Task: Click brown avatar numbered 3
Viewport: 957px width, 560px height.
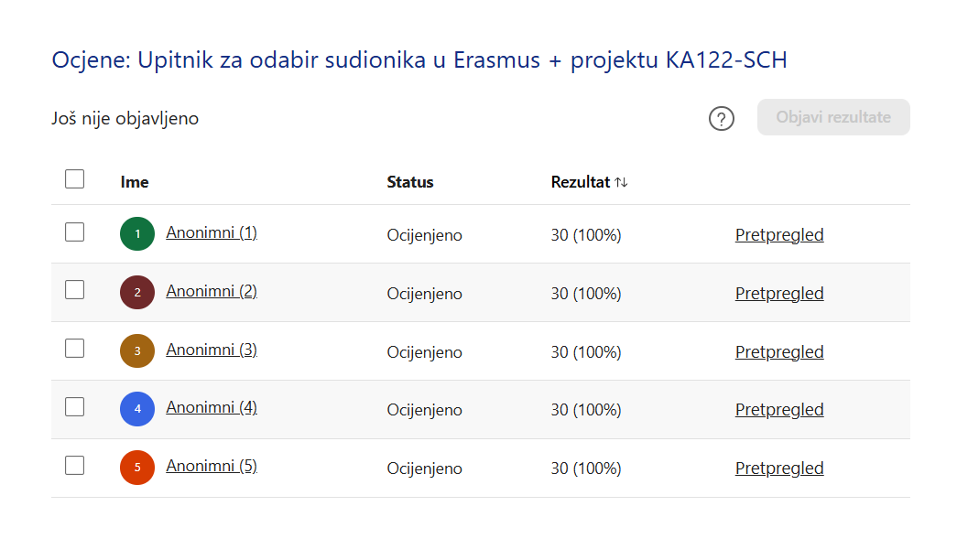Action: pyautogui.click(x=137, y=350)
